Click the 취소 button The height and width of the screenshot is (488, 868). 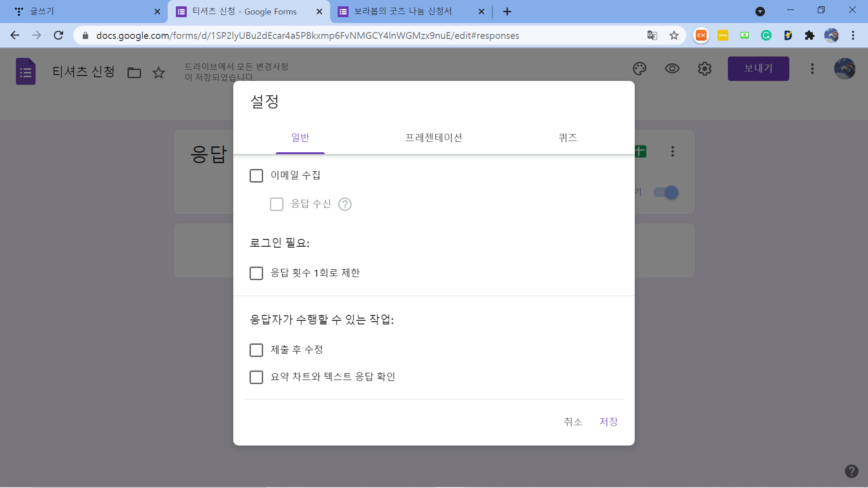573,422
